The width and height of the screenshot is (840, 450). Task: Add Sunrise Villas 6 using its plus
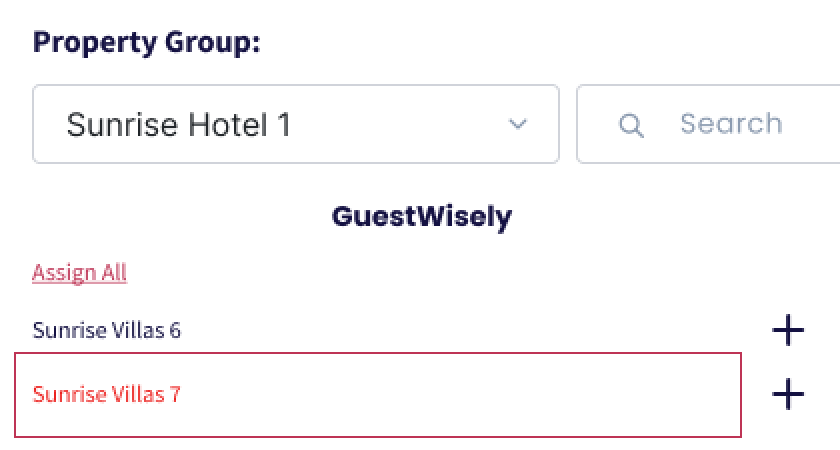(788, 330)
